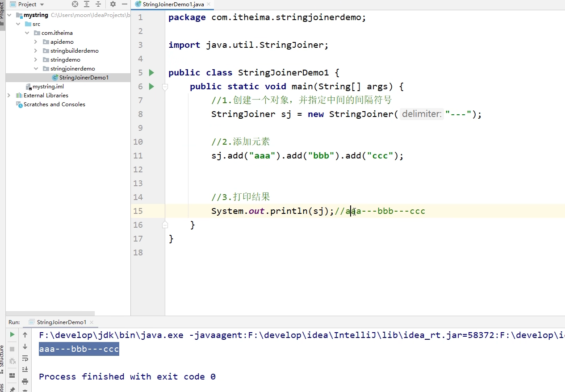Click the System.out.println code on line 15
The width and height of the screenshot is (565, 392).
(x=272, y=211)
